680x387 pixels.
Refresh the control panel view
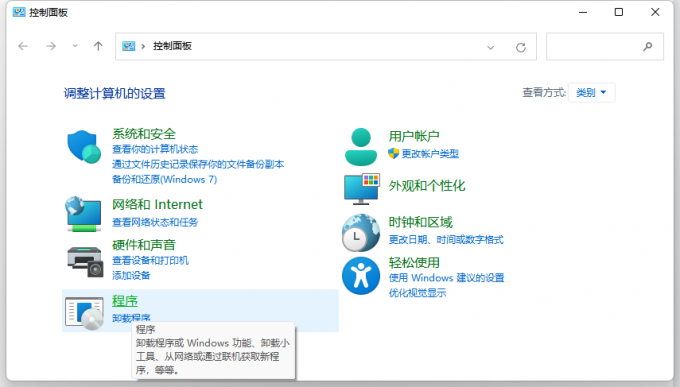point(521,47)
